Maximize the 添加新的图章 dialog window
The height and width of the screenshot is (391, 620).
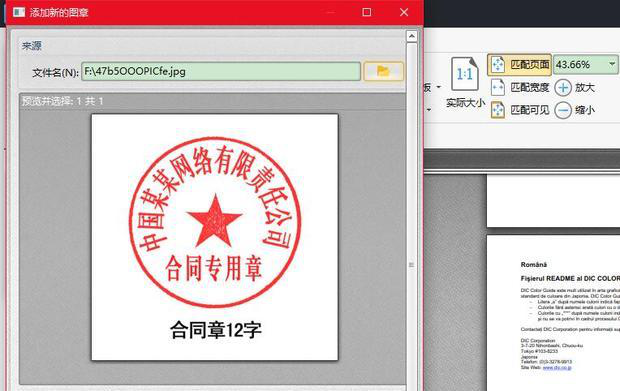pos(367,12)
